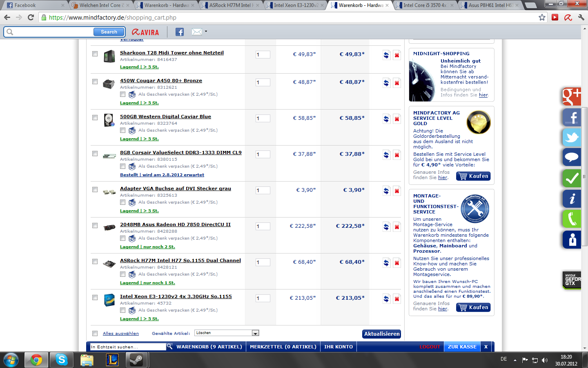
Task: Select the 450W Cougar A450 row checkbox
Action: pos(95,82)
